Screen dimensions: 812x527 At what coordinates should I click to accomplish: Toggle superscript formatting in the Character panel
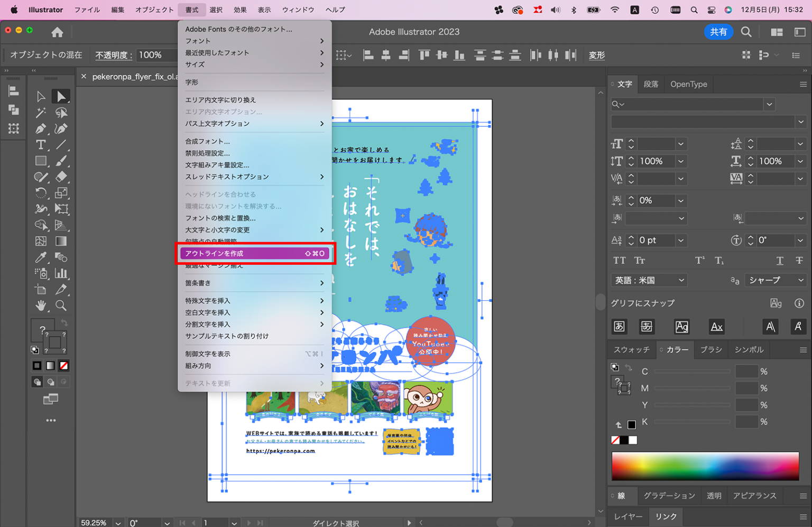pyautogui.click(x=699, y=260)
